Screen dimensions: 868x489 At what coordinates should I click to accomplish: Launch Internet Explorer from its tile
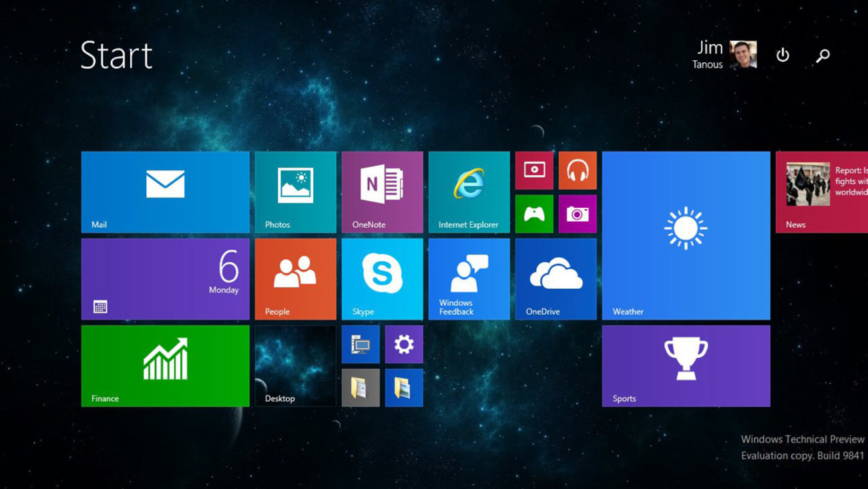[468, 192]
